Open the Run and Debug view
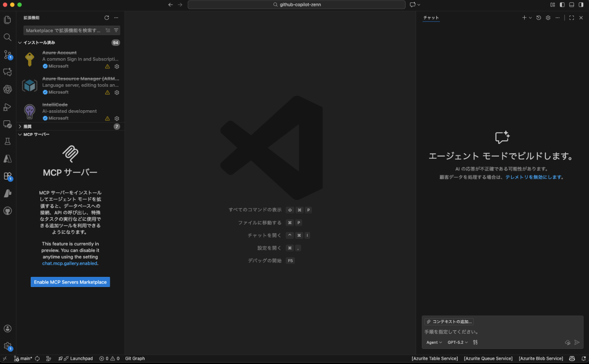The image size is (589, 364). pos(7,107)
